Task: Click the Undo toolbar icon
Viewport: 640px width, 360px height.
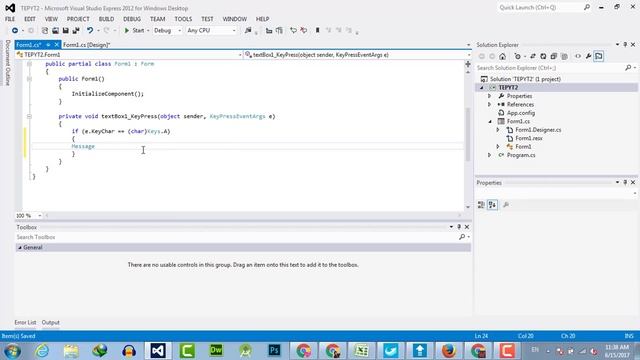Action: coord(90,31)
